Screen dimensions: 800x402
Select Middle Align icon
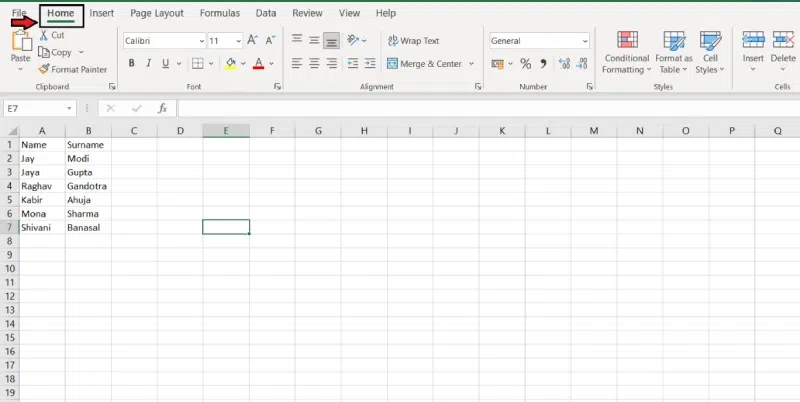(314, 40)
